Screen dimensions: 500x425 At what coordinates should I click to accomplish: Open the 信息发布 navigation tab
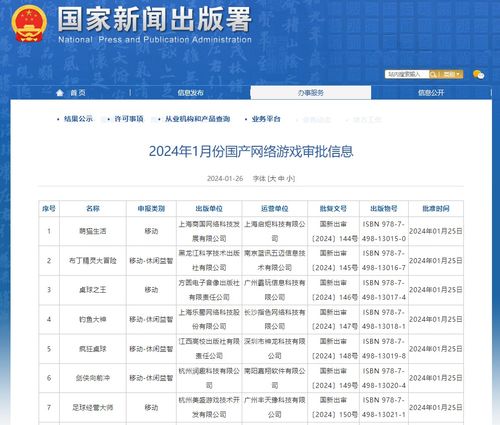click(x=190, y=93)
